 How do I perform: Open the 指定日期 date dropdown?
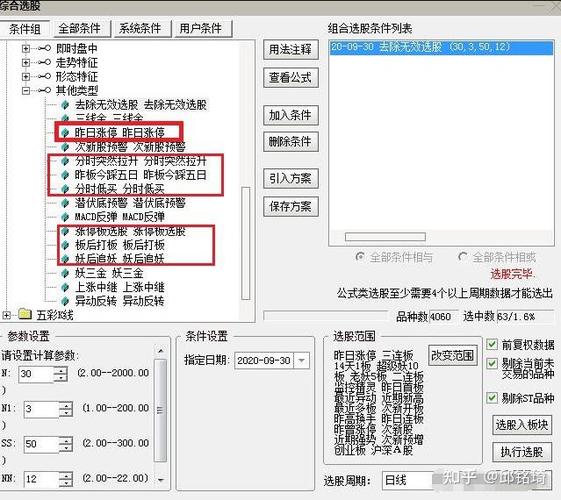point(301,361)
